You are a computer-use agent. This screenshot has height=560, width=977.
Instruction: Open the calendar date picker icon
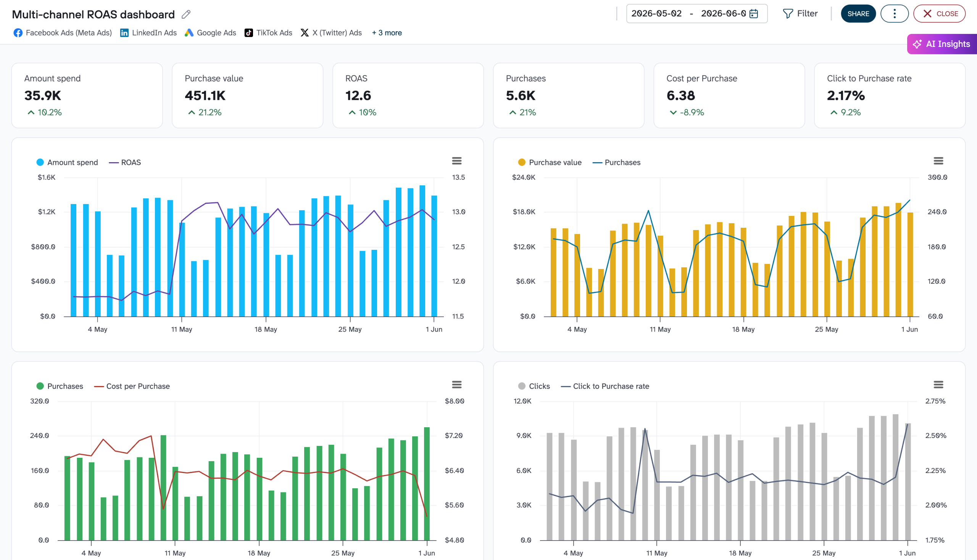(754, 14)
